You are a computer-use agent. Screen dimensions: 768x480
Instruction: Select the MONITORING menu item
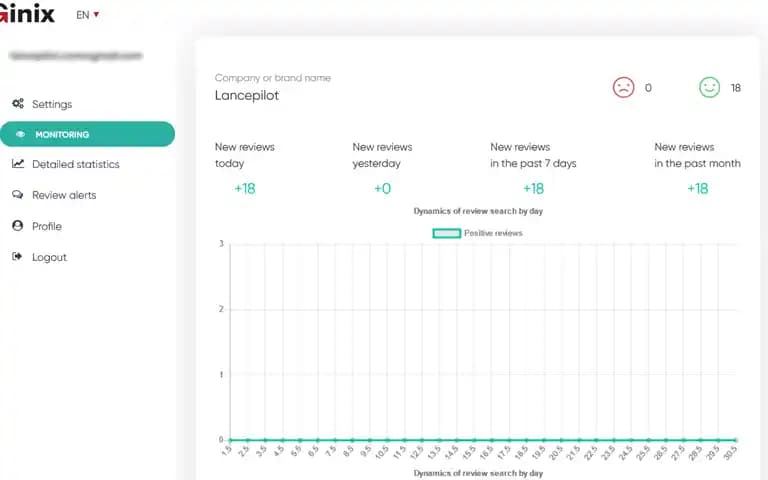[x=87, y=134]
